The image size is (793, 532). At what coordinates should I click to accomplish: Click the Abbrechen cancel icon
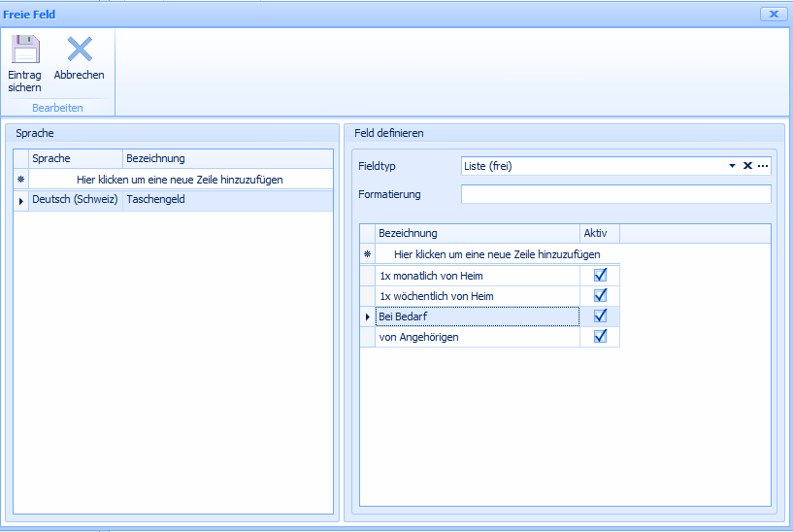point(79,50)
